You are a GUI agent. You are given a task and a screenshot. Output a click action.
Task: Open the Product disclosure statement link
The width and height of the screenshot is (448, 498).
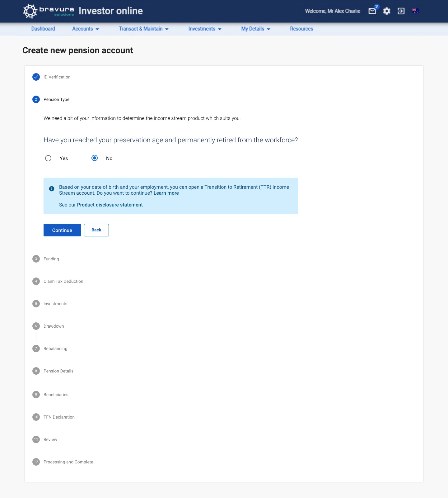(110, 205)
